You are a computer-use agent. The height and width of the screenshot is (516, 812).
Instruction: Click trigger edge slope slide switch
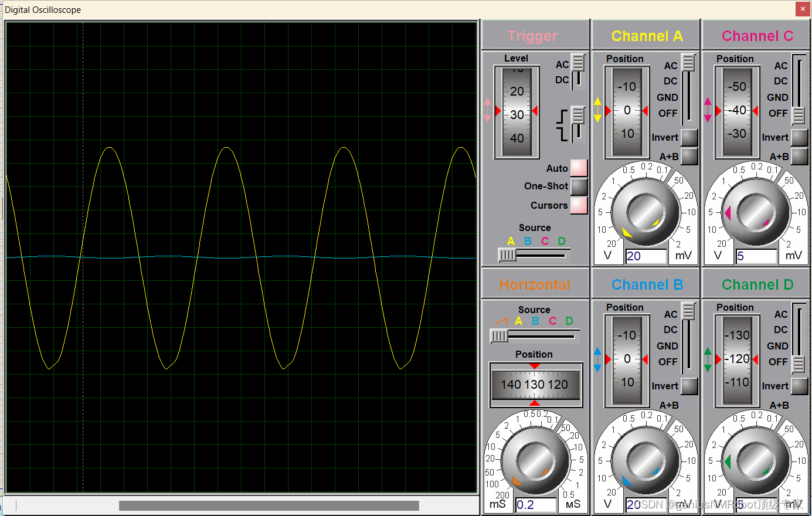578,124
